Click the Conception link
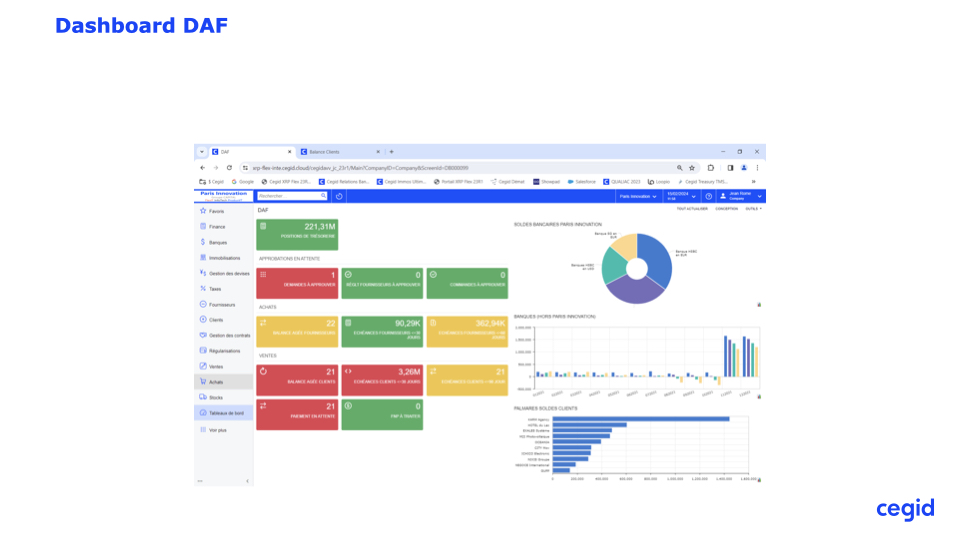The image size is (960, 540). (x=726, y=209)
